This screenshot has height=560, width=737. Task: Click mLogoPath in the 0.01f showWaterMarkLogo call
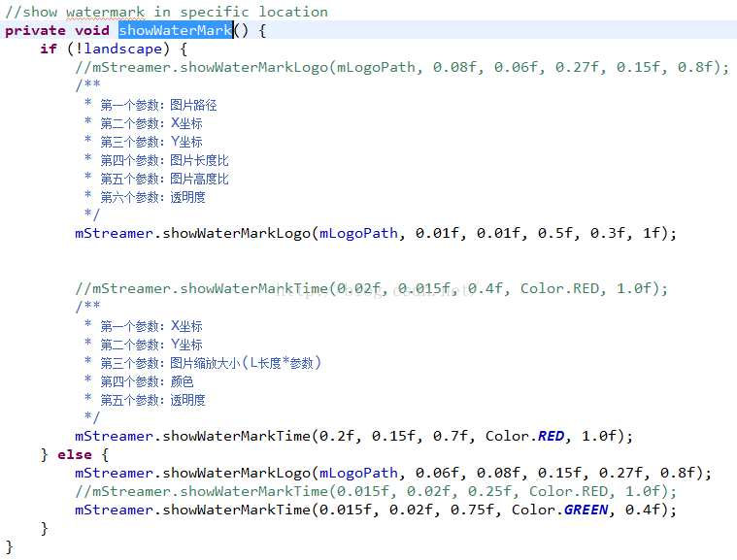[358, 234]
